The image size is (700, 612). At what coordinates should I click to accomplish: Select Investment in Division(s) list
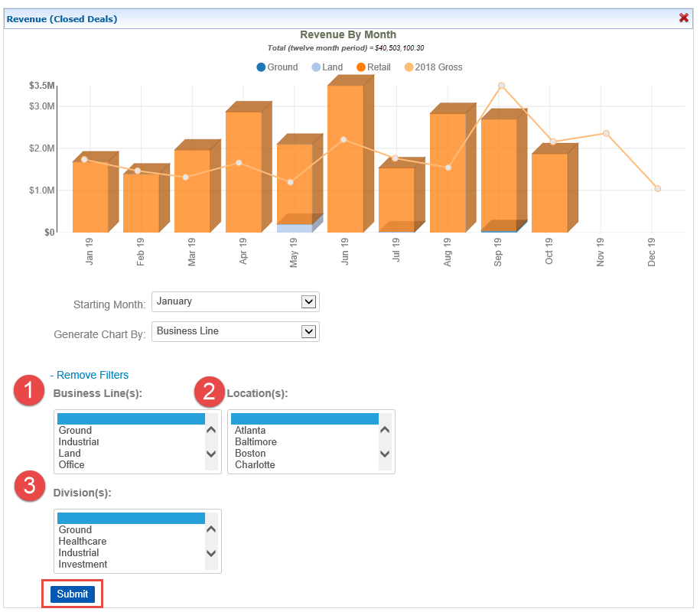83,564
